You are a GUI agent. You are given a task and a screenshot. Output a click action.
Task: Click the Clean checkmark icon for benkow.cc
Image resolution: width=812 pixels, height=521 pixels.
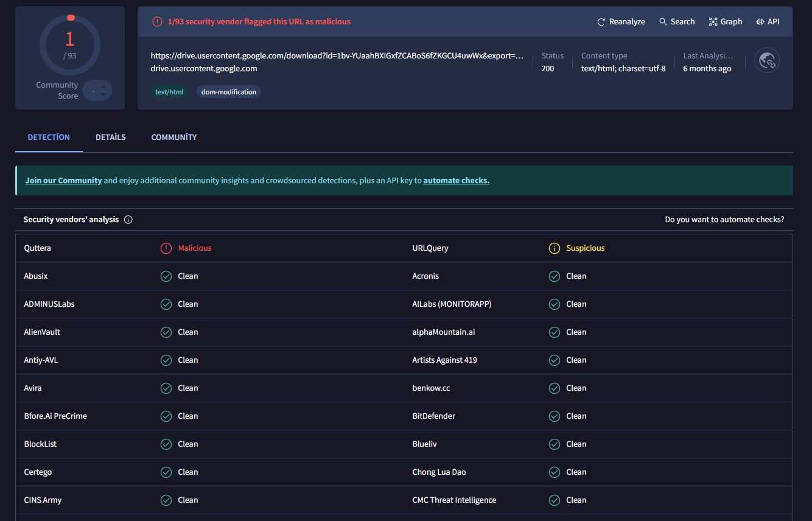(x=555, y=388)
